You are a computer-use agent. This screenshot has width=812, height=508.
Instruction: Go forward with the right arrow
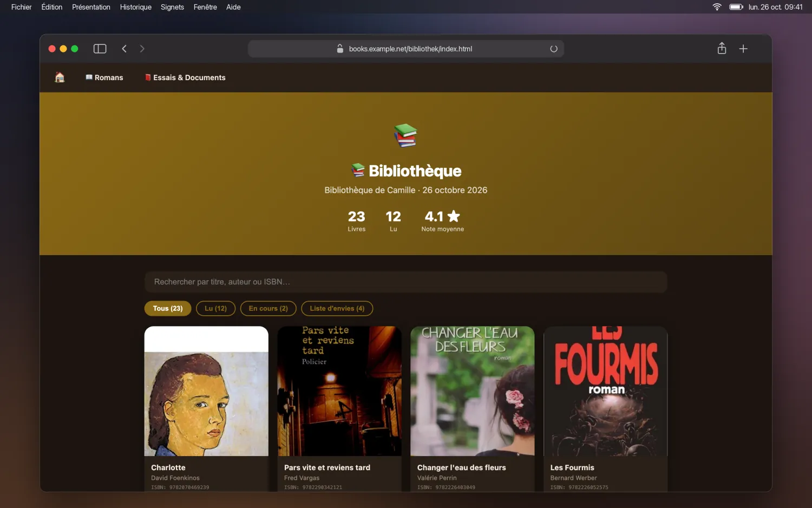(142, 49)
